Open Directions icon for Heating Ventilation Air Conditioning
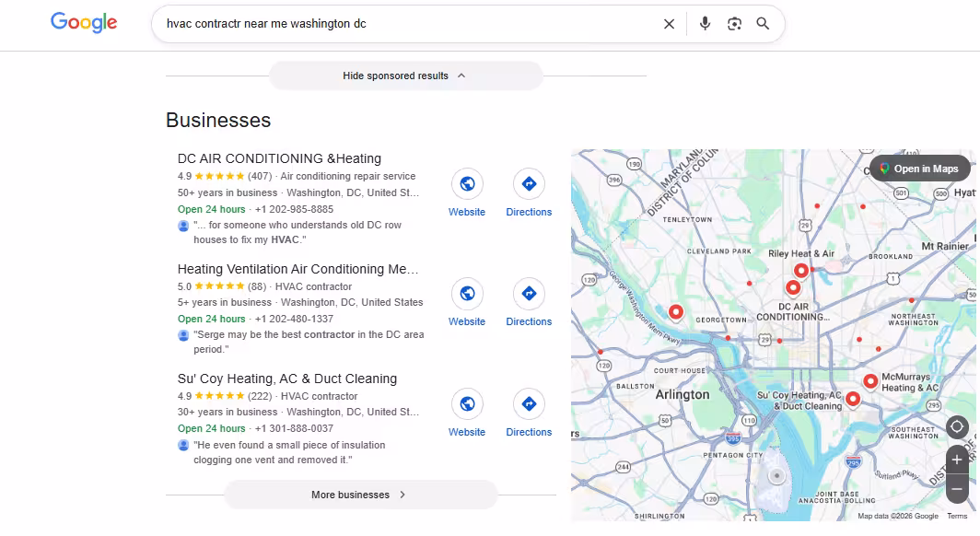Screen dimensions: 980x536 click(529, 294)
